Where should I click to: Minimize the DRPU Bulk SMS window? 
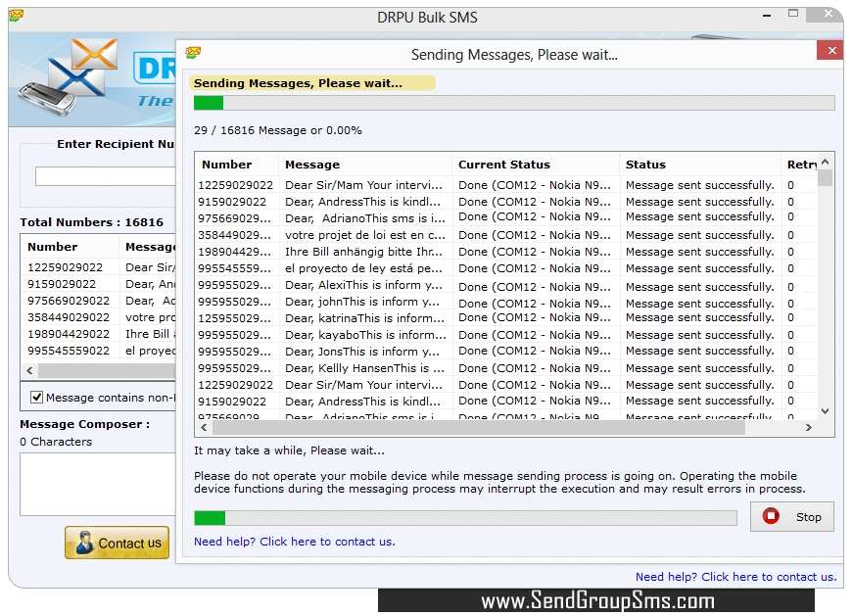coord(767,16)
